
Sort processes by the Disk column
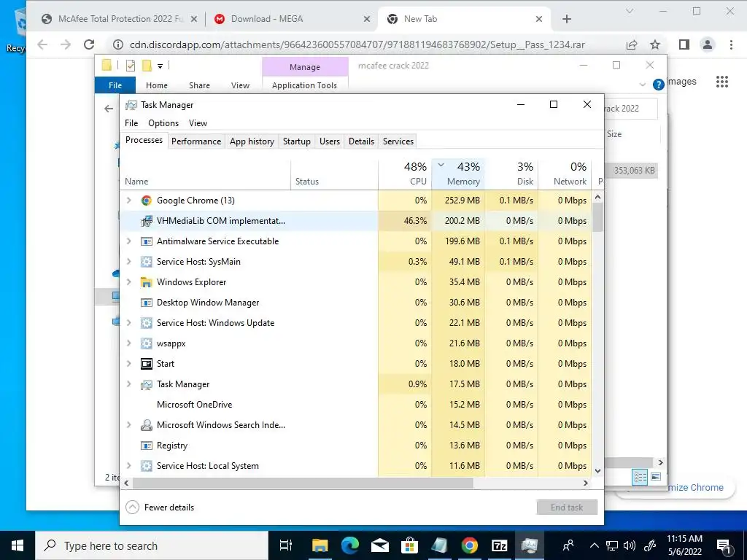[x=511, y=174]
